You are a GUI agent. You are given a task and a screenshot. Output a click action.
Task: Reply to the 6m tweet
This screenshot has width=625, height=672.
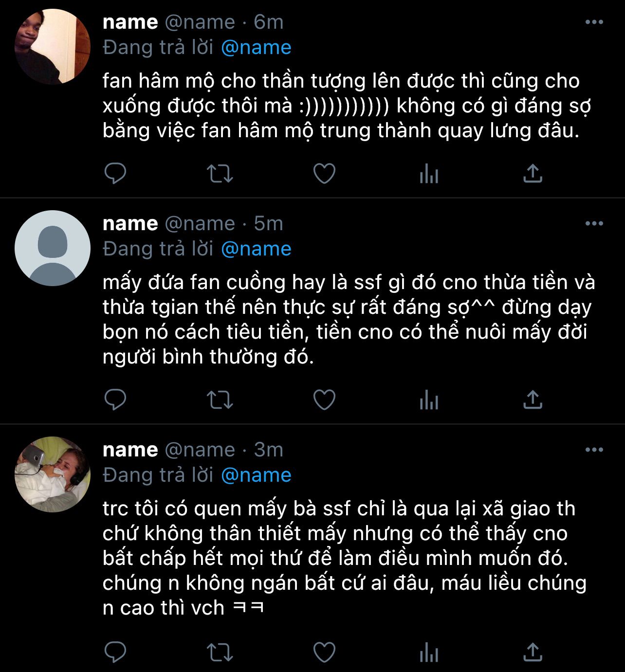[x=115, y=173]
